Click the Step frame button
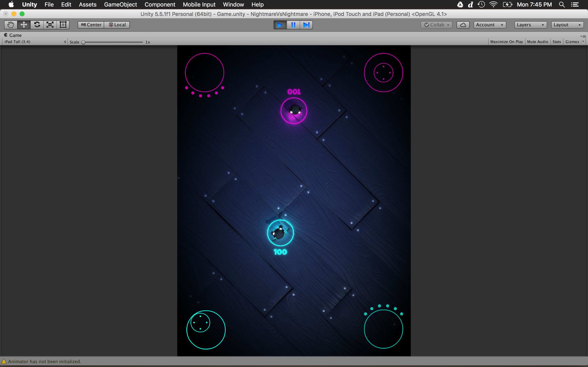Screen dimensions: 588x367 click(x=306, y=25)
